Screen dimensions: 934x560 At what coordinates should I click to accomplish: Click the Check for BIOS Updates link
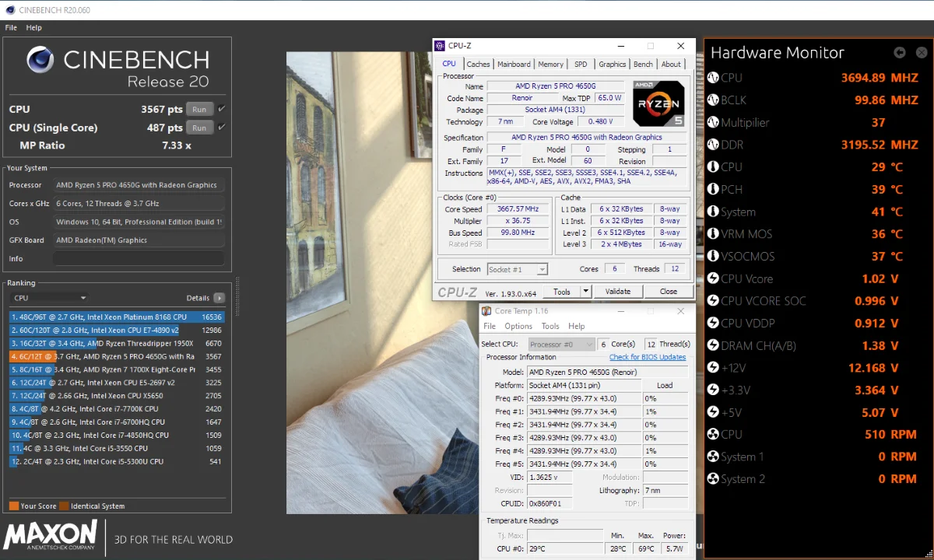tap(648, 357)
